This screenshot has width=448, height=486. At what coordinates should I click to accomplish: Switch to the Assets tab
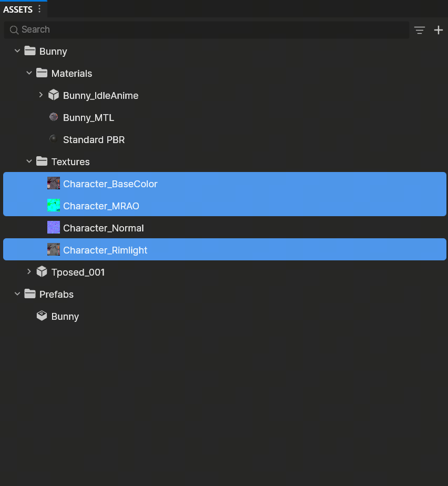[18, 9]
